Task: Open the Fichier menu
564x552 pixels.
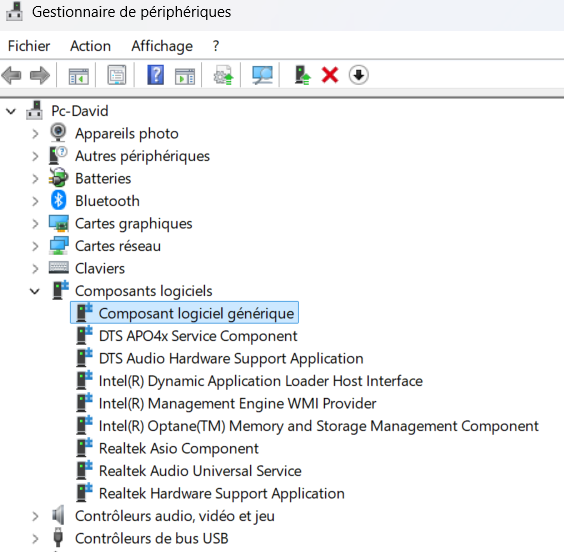Action: tap(29, 46)
